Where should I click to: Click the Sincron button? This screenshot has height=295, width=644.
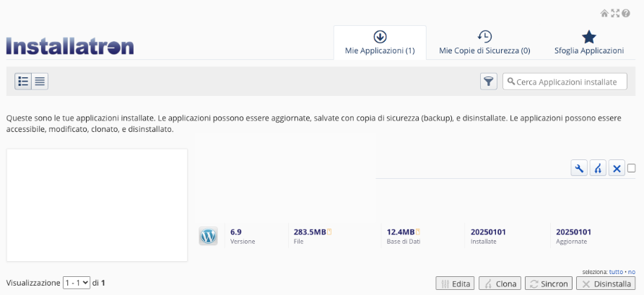click(548, 284)
